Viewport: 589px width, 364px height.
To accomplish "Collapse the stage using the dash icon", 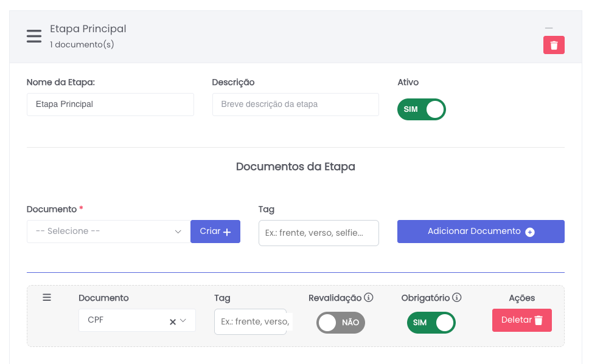I will [549, 29].
